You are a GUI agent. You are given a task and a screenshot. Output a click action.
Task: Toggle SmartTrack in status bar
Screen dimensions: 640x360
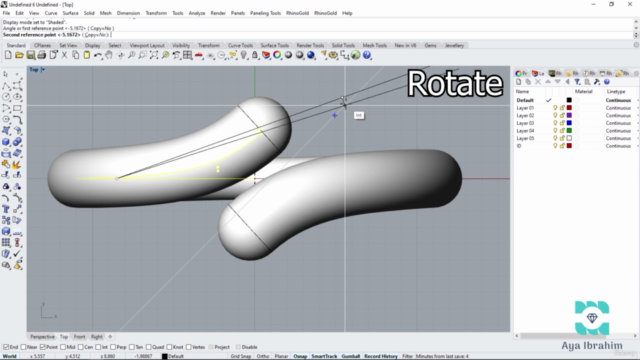[x=324, y=356]
